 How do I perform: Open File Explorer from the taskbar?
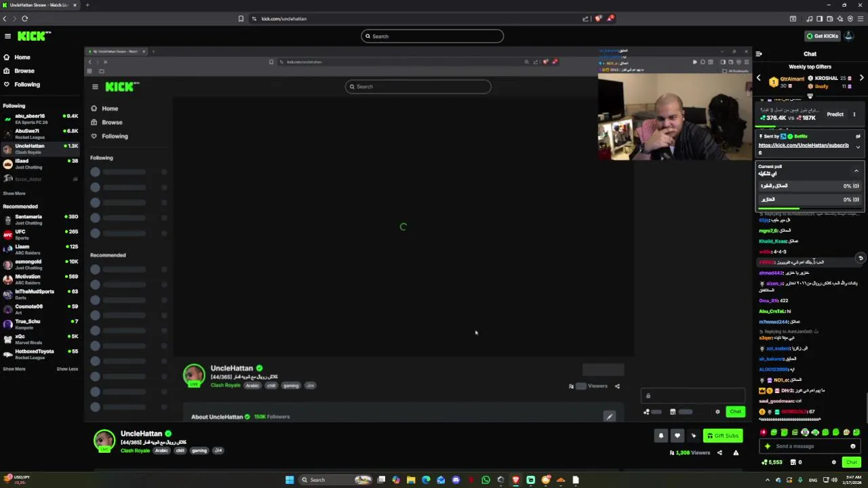coord(411,480)
